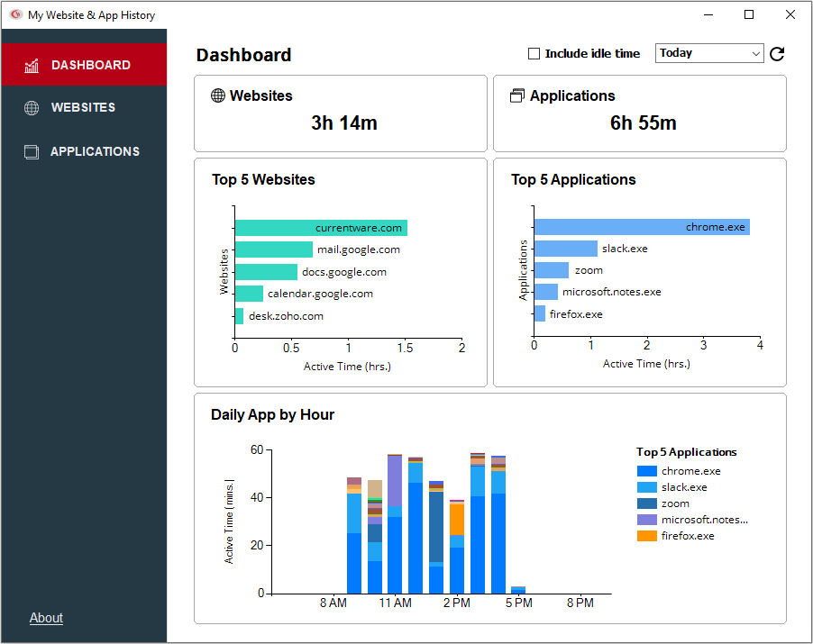This screenshot has height=644, width=813.
Task: Enable the Include idle time option
Action: pos(534,53)
